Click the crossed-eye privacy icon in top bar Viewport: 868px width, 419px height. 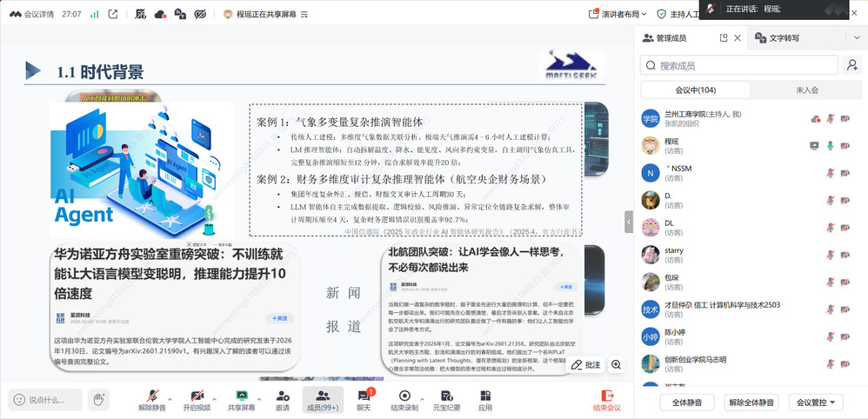coord(200,15)
